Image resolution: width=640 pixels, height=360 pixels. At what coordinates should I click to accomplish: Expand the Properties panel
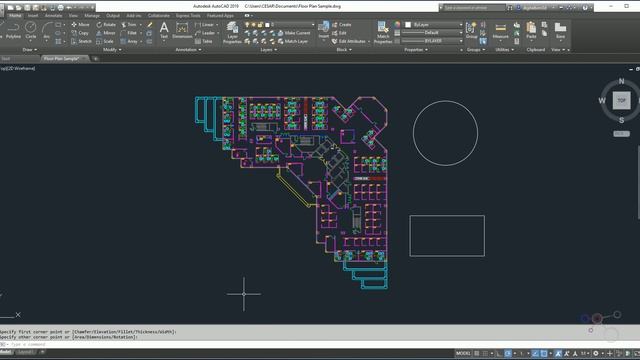(x=416, y=50)
